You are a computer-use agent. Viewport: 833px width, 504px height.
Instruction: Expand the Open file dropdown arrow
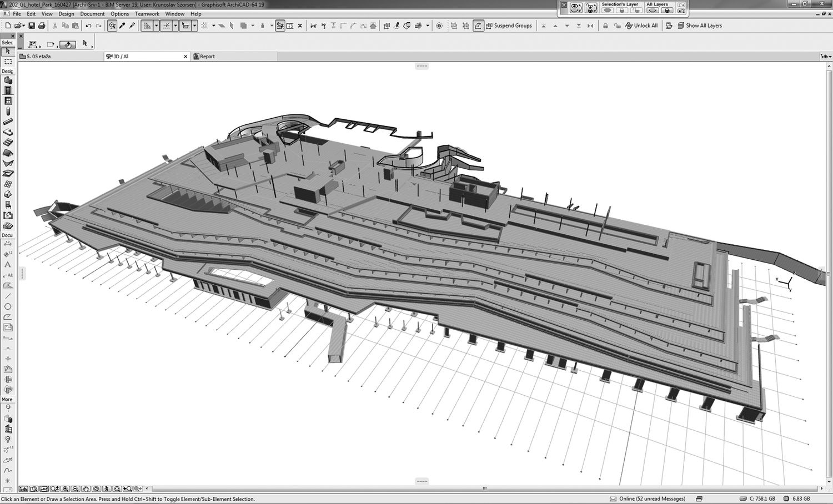23,26
